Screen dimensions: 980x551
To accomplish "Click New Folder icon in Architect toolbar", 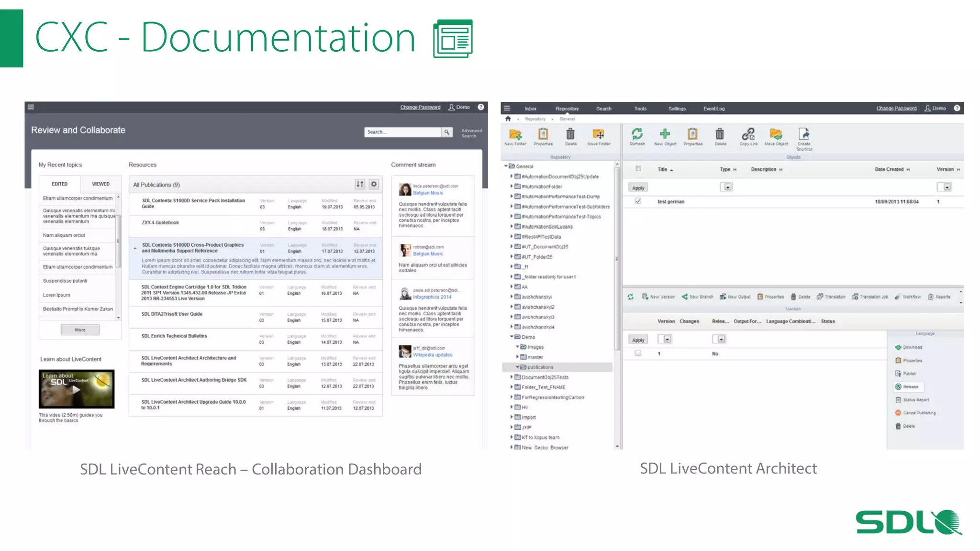I will coord(515,134).
